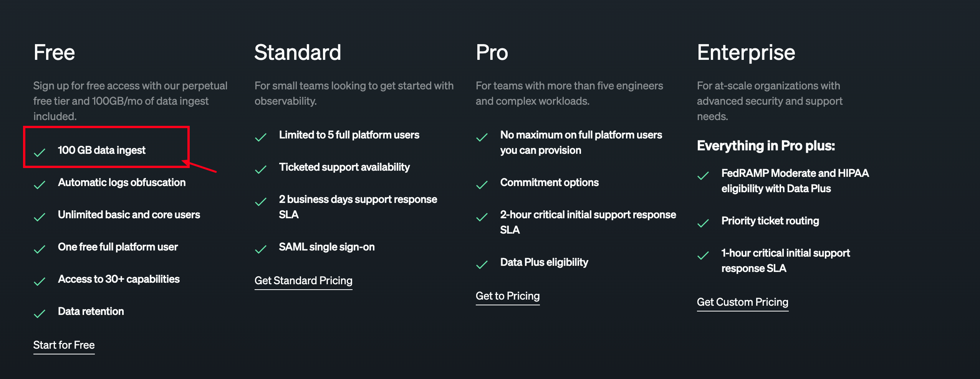
Task: Click checkmark next to One free full platform user
Action: tap(40, 249)
